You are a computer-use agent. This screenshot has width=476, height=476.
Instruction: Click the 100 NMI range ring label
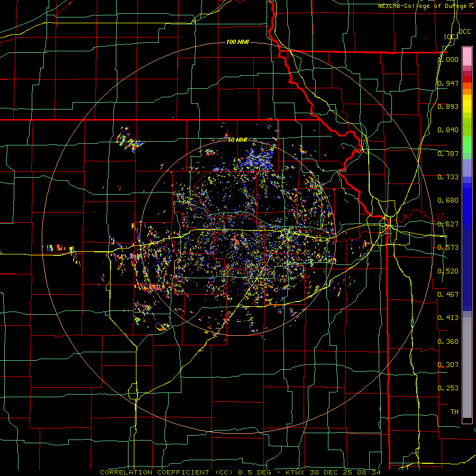pos(237,42)
